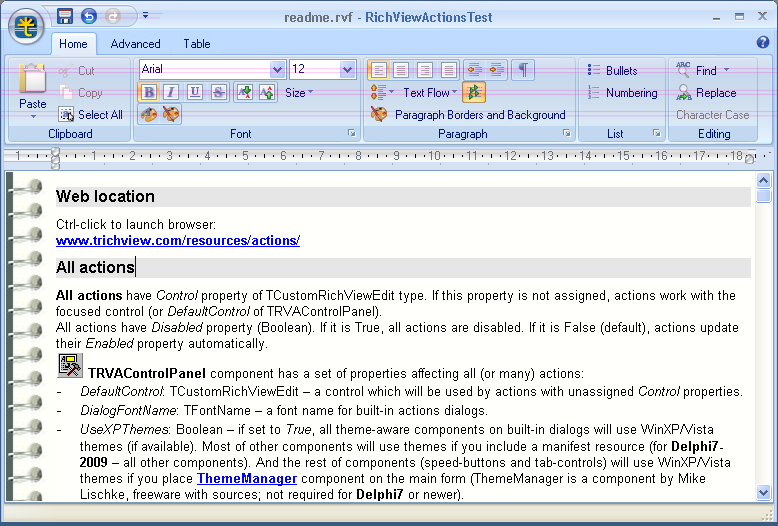The width and height of the screenshot is (778, 526).
Task: Toggle Bold formatting
Action: (x=148, y=92)
